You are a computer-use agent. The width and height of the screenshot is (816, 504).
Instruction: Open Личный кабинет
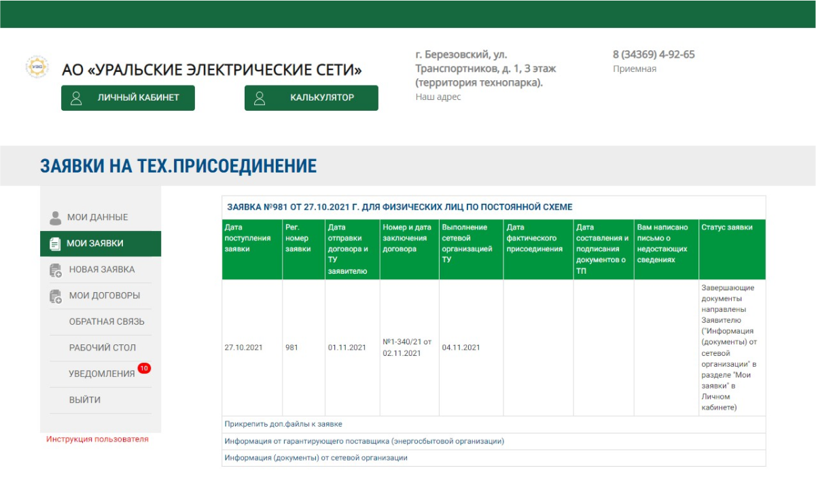click(128, 98)
